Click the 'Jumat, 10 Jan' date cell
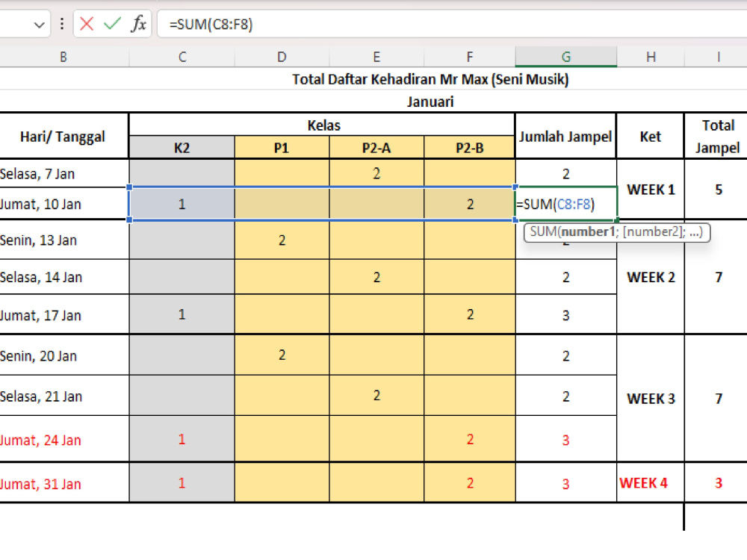The width and height of the screenshot is (747, 560). [63, 204]
